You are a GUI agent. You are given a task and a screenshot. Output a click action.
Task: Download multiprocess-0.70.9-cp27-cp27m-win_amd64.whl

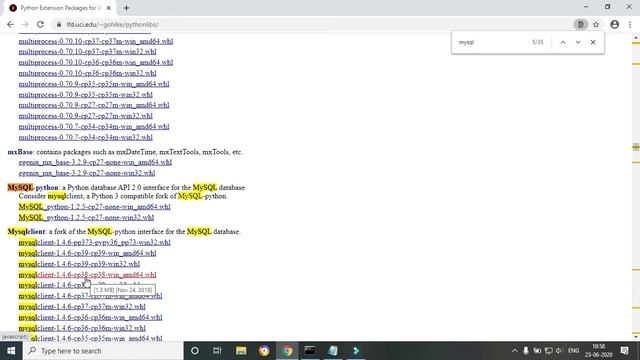(x=94, y=105)
